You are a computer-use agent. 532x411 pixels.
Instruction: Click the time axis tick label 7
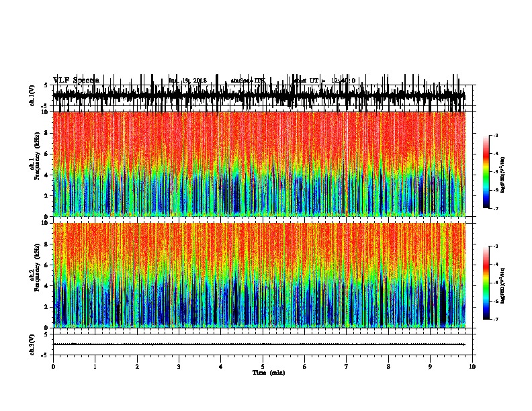pos(347,367)
